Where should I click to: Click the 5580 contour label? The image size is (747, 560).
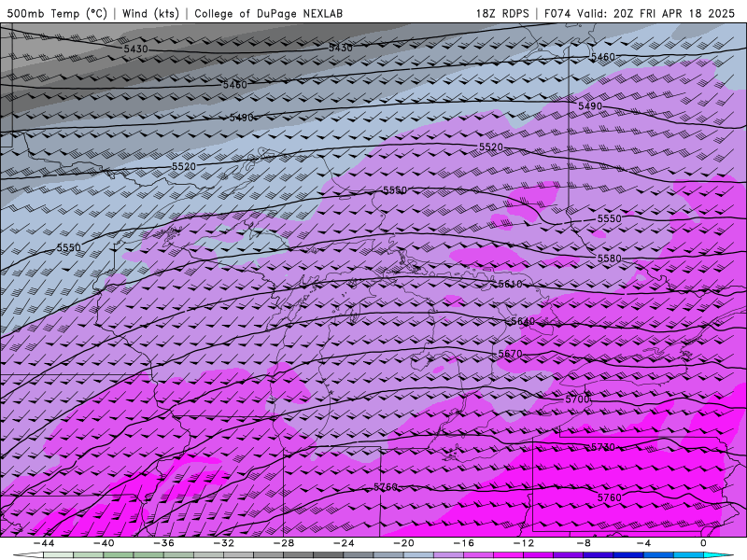(x=610, y=259)
